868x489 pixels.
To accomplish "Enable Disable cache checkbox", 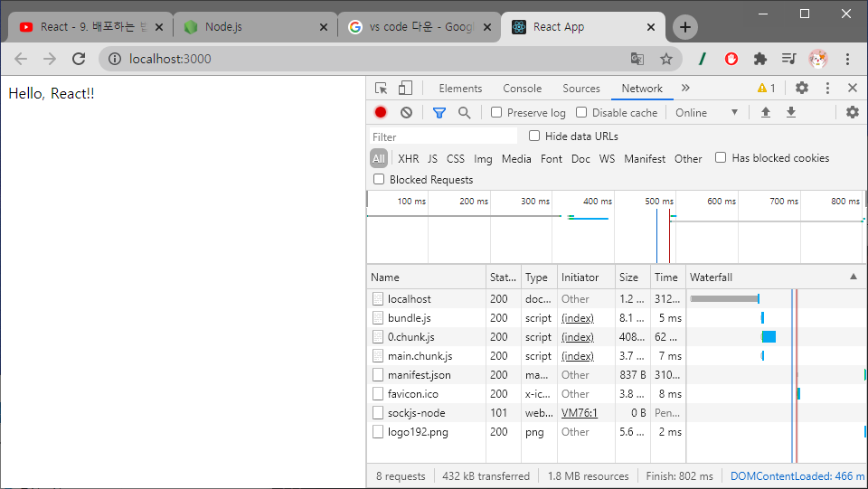I will [x=581, y=112].
